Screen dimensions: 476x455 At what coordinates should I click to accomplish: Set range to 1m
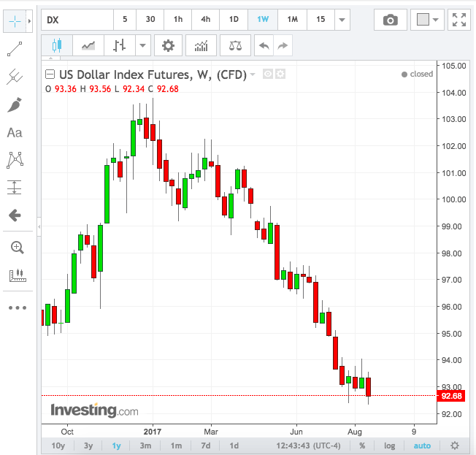pyautogui.click(x=176, y=446)
